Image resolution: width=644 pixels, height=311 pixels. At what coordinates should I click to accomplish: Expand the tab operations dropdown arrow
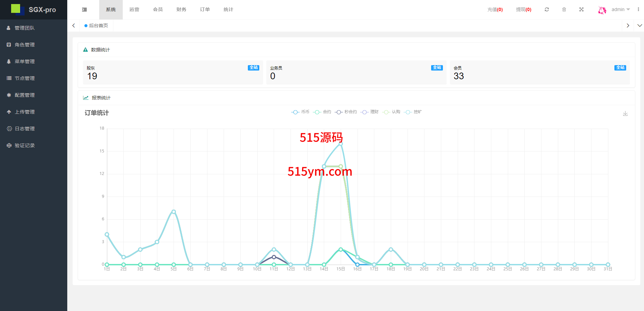(640, 26)
